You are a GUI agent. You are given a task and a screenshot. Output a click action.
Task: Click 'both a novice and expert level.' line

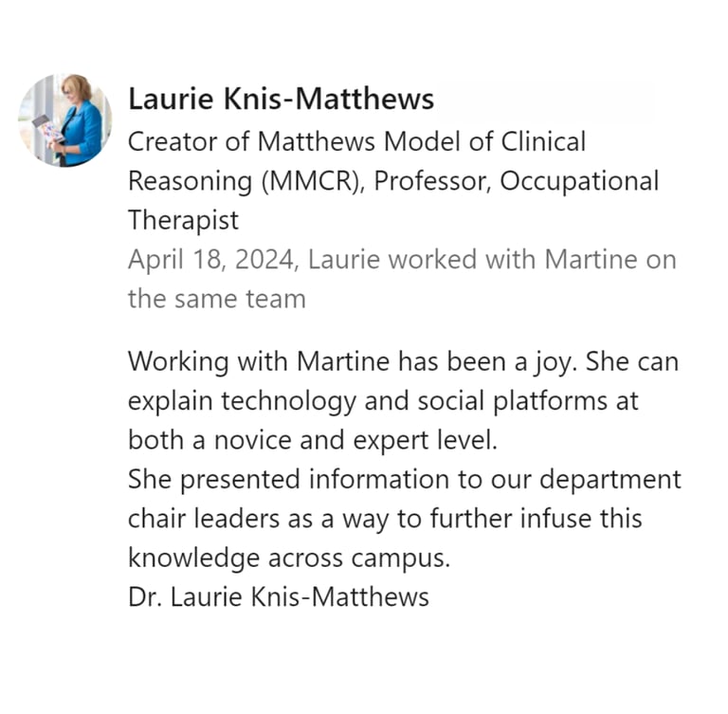tap(313, 440)
